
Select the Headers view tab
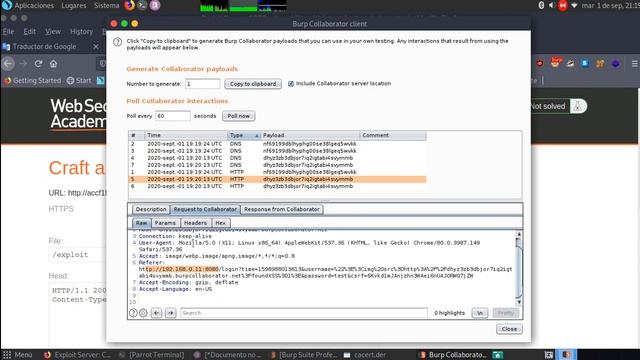point(196,223)
